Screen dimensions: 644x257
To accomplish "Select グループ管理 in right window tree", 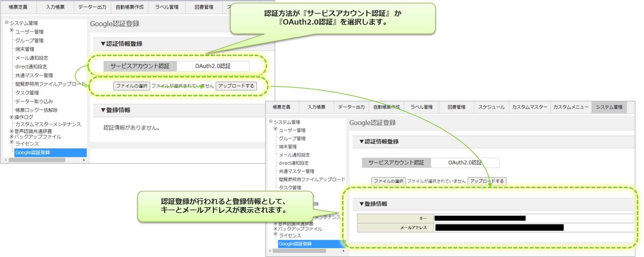I will [292, 139].
